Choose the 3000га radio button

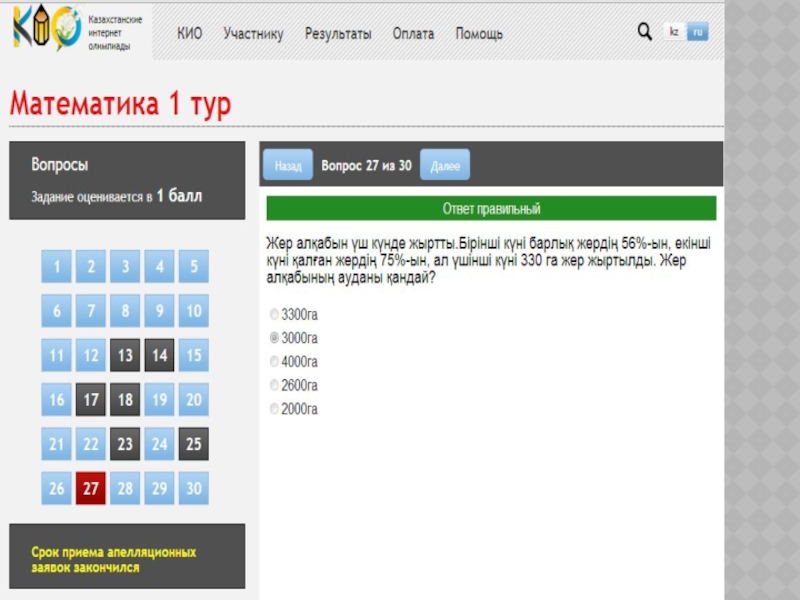coord(275,338)
